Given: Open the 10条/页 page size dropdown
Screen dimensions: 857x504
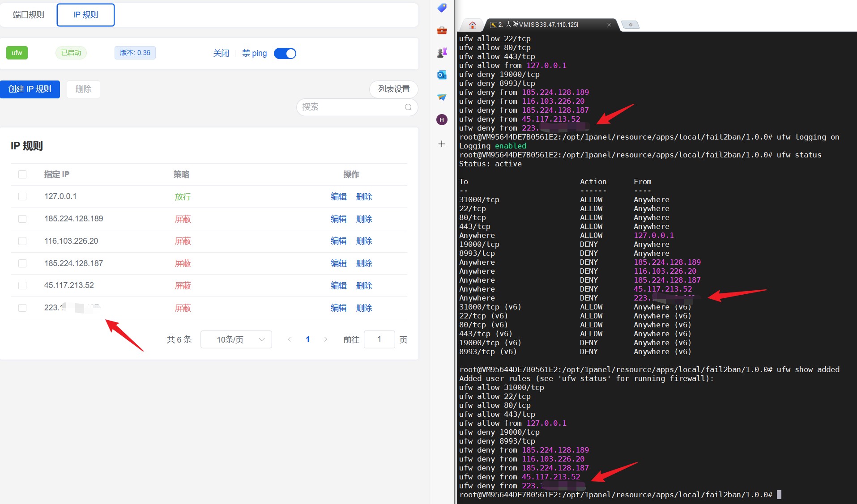Looking at the screenshot, I should click(236, 339).
